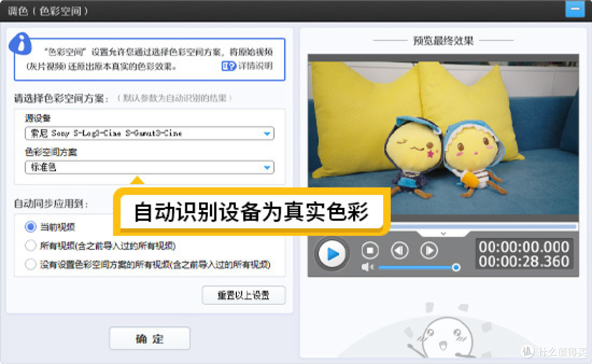Click the blue info icon

click(x=21, y=44)
